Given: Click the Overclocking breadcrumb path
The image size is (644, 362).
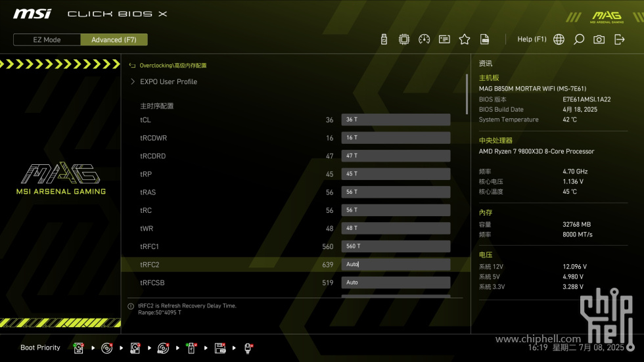Looking at the screenshot, I should click(x=173, y=65).
